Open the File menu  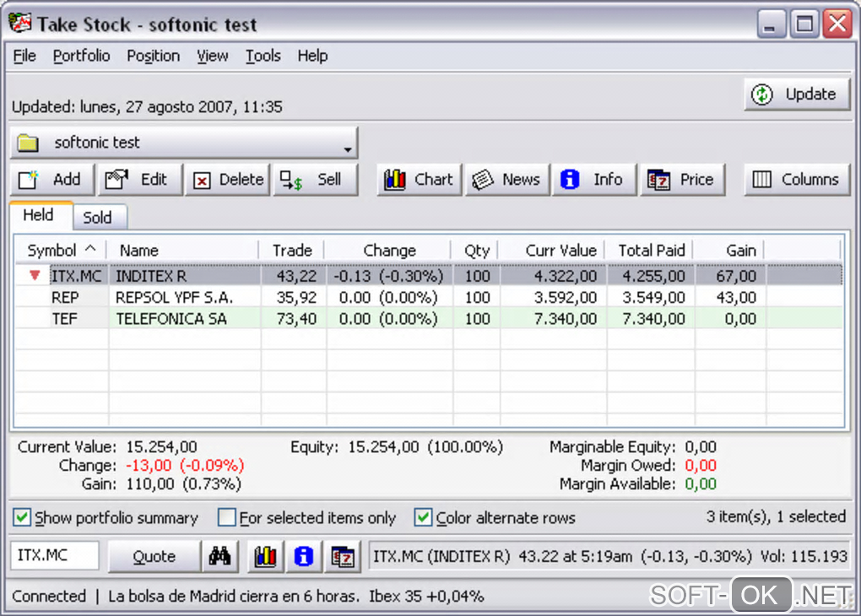(24, 56)
